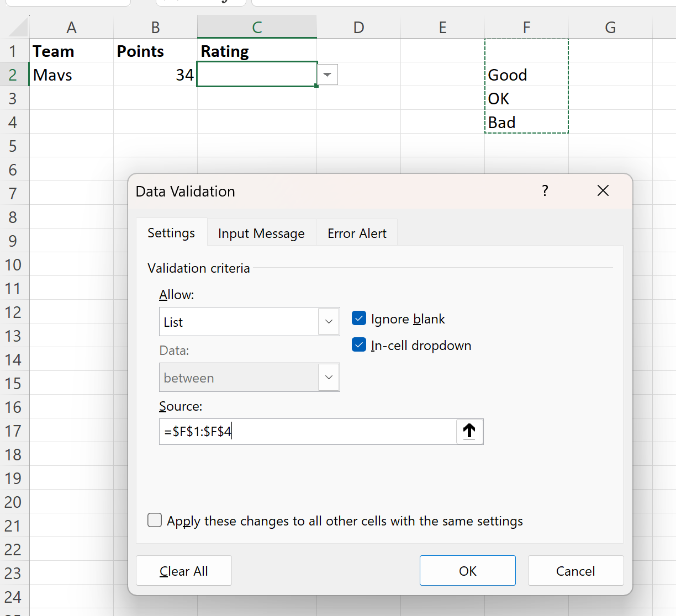This screenshot has height=616, width=676.
Task: Select the Settings tab
Action: [x=171, y=232]
